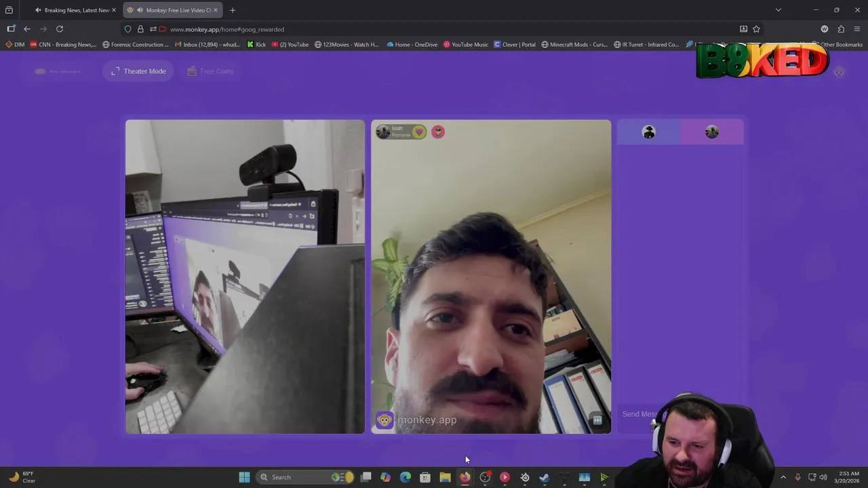Reload the current page
This screenshot has width=868, height=488.
click(x=60, y=29)
